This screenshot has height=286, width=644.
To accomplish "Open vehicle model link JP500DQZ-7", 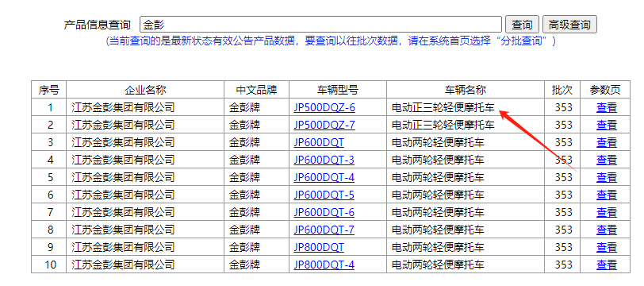I will coord(324,125).
